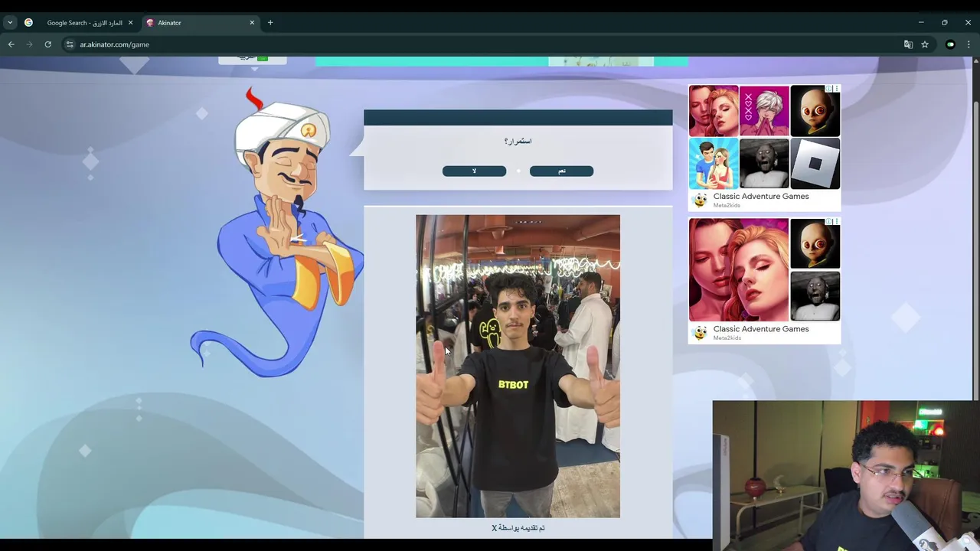Open the Roblox logo game thumbnail
This screenshot has height=551, width=980.
pyautogui.click(x=815, y=163)
